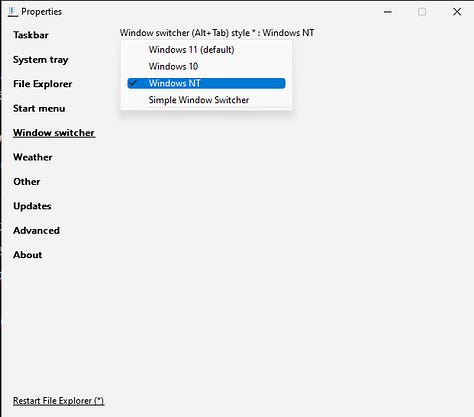This screenshot has height=417, width=474.
Task: Go to the System tray section
Action: (x=41, y=60)
